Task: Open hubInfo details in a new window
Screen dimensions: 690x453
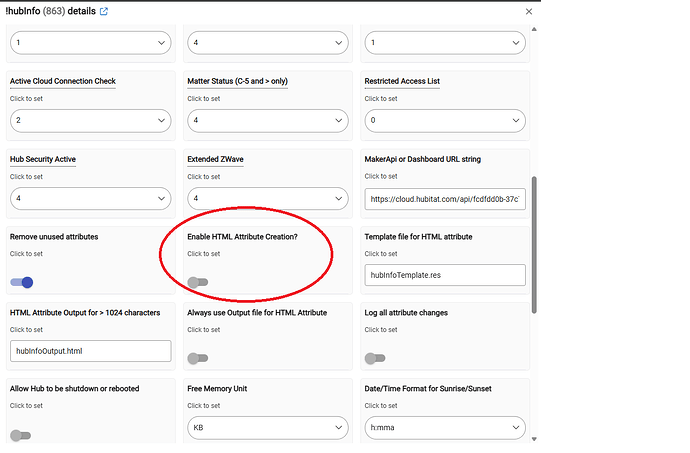Action: [104, 11]
